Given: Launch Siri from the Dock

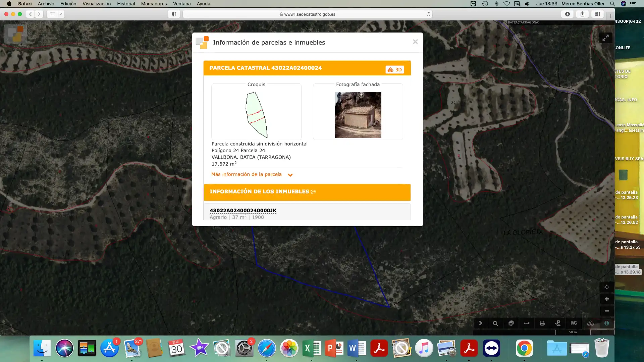Looking at the screenshot, I should coord(64,349).
